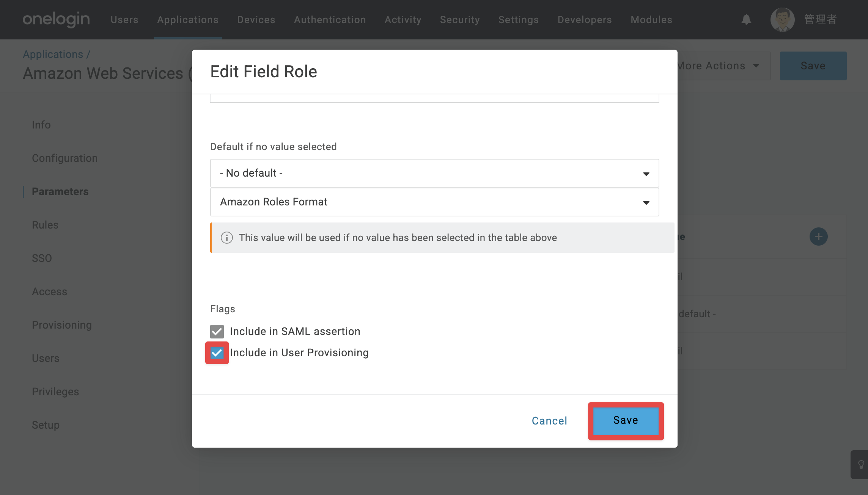Open the Devices top menu
The height and width of the screenshot is (495, 868).
256,20
